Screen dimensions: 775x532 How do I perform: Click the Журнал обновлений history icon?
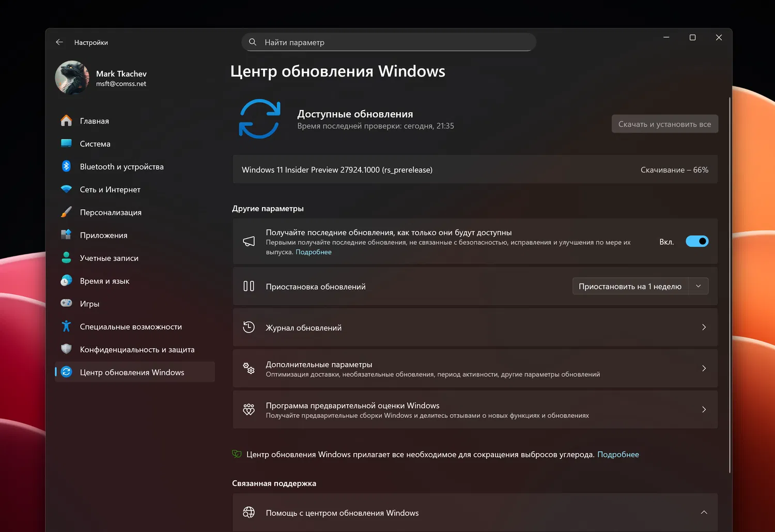point(249,327)
